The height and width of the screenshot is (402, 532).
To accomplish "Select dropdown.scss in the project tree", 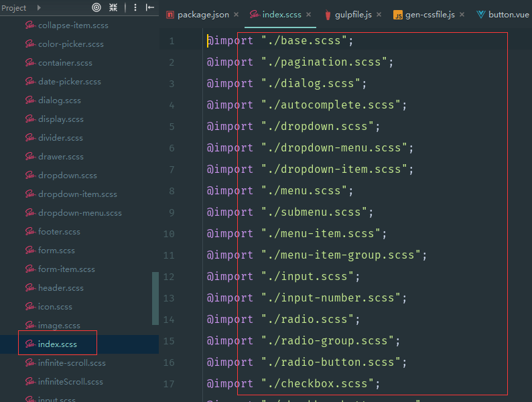I will [68, 176].
